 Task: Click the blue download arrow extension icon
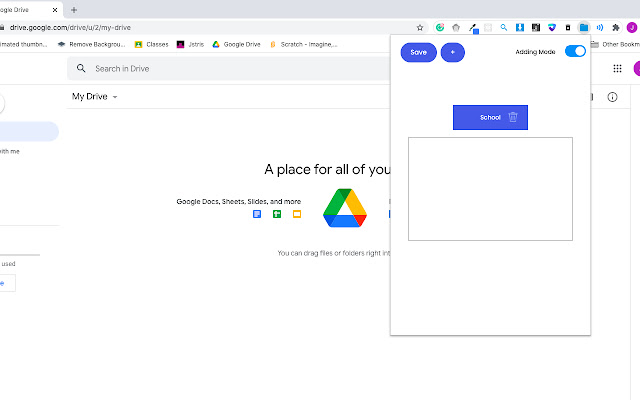coord(520,28)
